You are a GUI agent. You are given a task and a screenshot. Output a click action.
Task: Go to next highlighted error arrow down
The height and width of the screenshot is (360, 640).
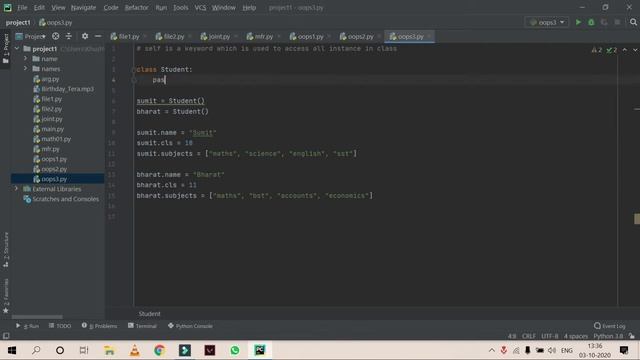click(635, 50)
